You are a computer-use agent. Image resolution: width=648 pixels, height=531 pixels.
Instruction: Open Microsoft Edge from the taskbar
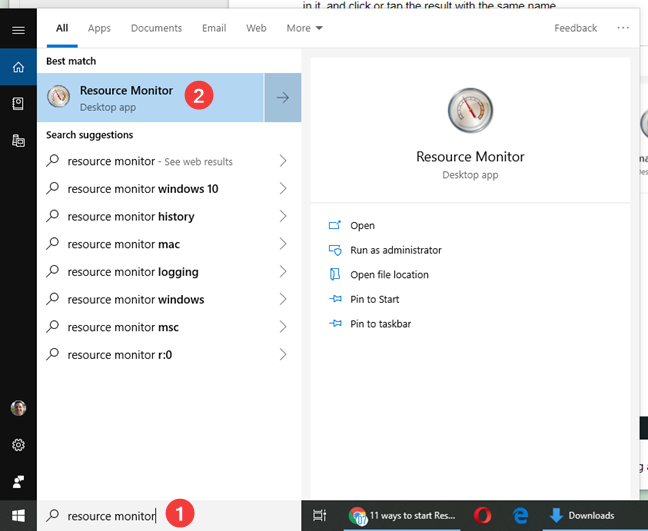coord(520,516)
